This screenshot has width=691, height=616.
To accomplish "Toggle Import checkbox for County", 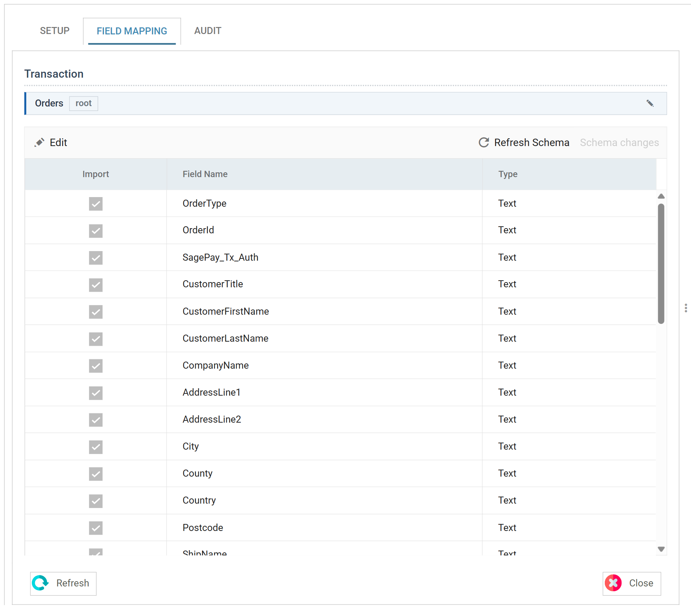I will [x=96, y=474].
